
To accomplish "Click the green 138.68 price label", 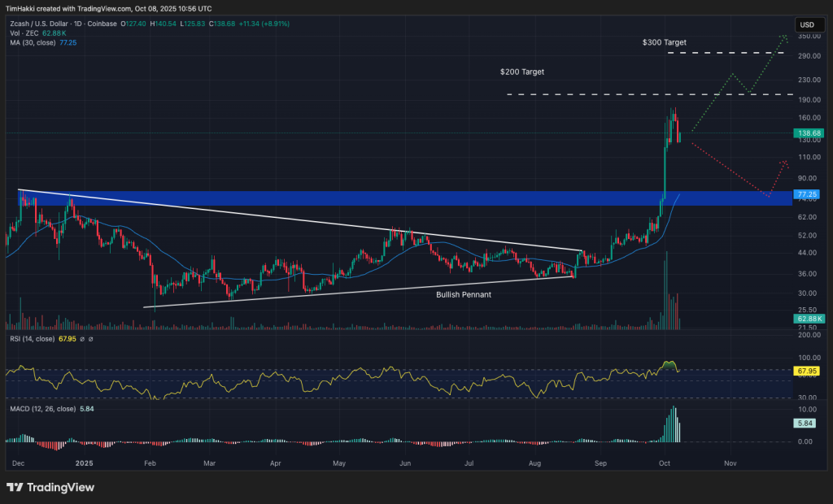I will (807, 133).
